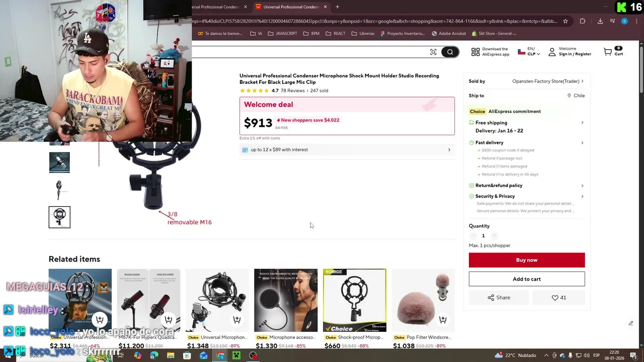Image resolution: width=644 pixels, height=362 pixels.
Task: Click the floating edit pencil icon
Action: 631,323
